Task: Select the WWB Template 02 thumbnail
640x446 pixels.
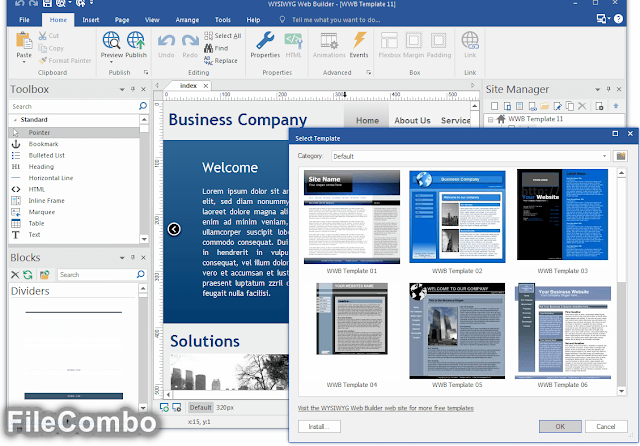Action: [457, 217]
